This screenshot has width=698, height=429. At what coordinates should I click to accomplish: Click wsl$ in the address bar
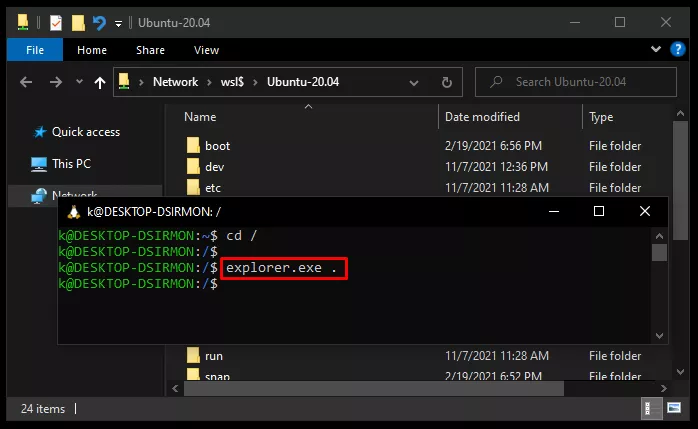232,82
